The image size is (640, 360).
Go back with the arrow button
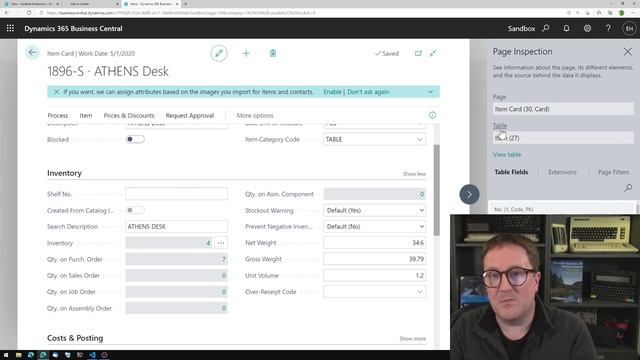coord(32,53)
